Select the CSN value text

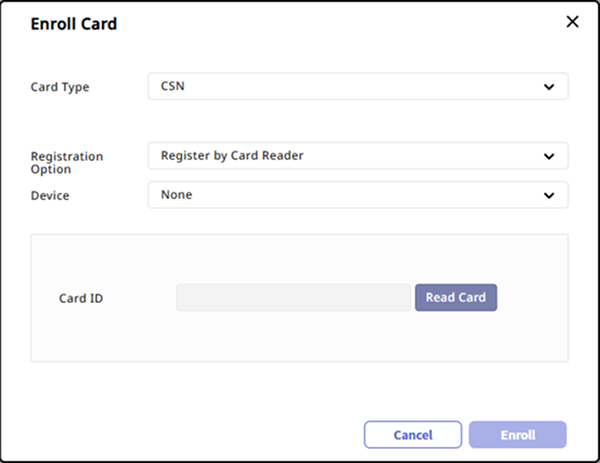[x=173, y=87]
